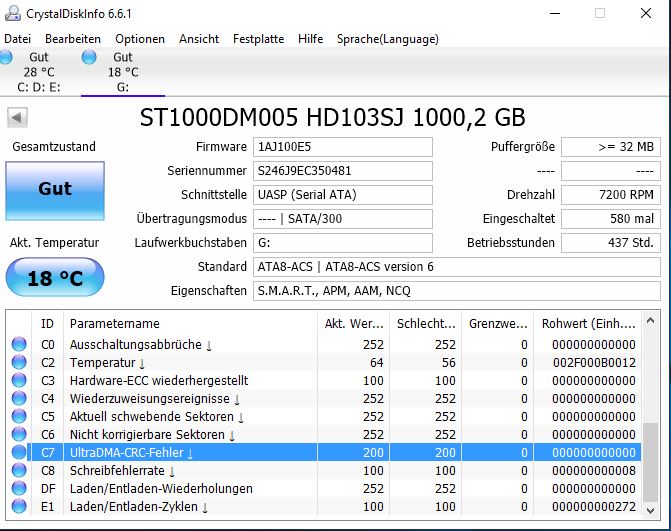Select the Laden/Entladen-Zyklen row
The image size is (671, 531).
coord(324,506)
